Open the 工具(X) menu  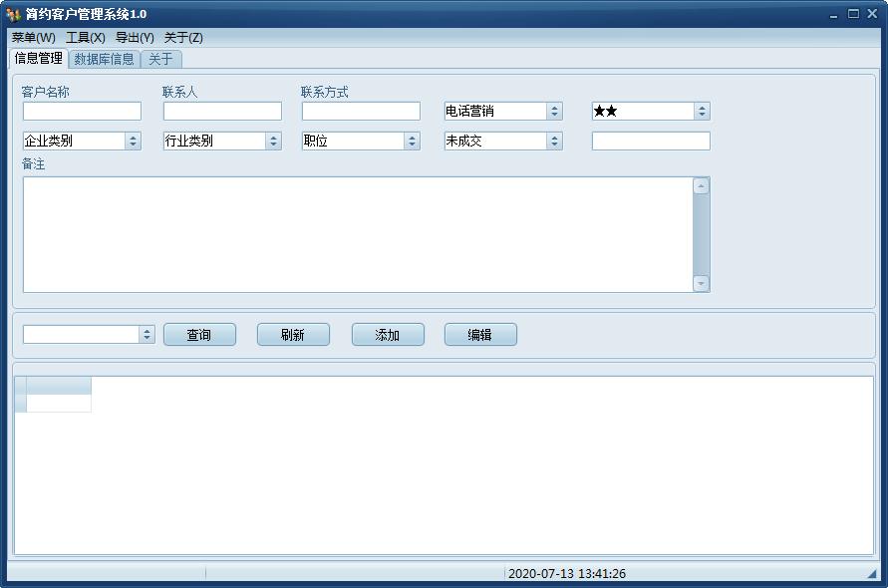[x=86, y=38]
